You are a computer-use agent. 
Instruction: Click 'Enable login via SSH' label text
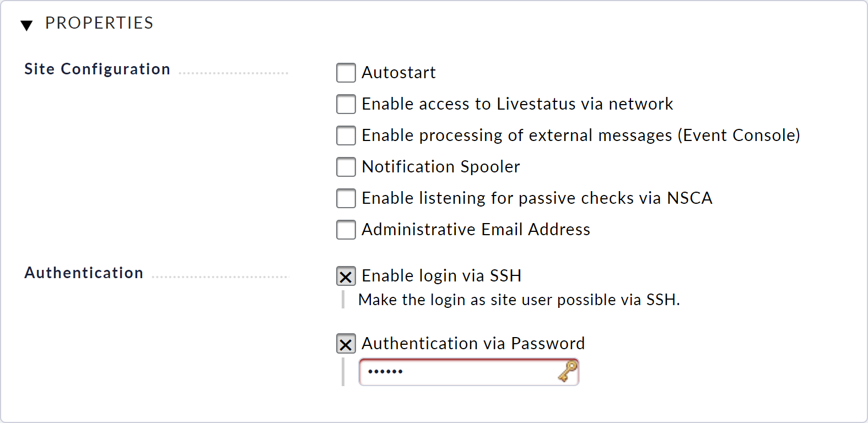441,276
